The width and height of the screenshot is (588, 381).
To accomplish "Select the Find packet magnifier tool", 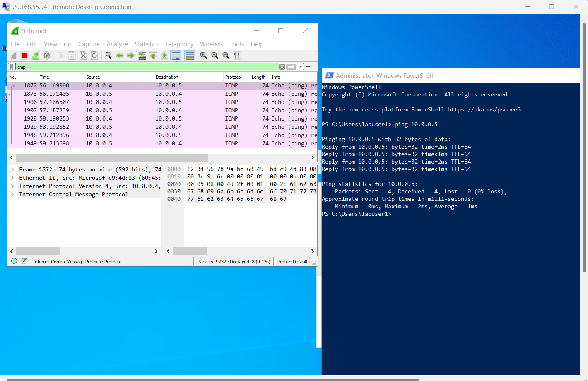I will (108, 55).
